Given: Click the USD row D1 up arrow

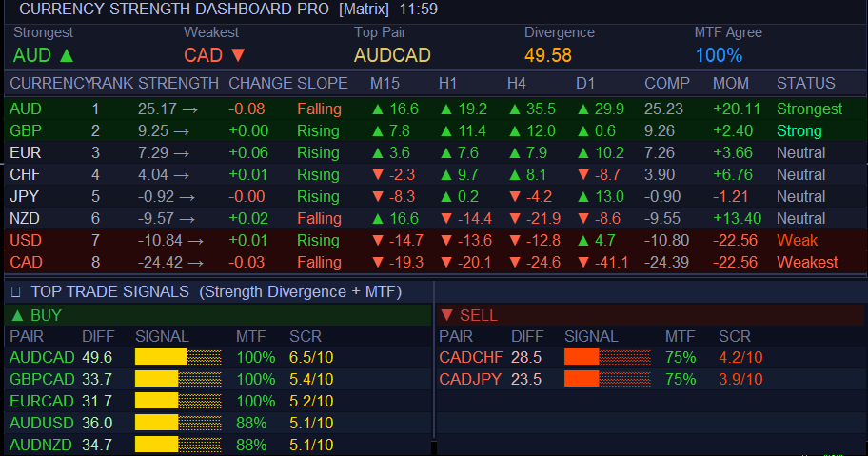Looking at the screenshot, I should [583, 240].
